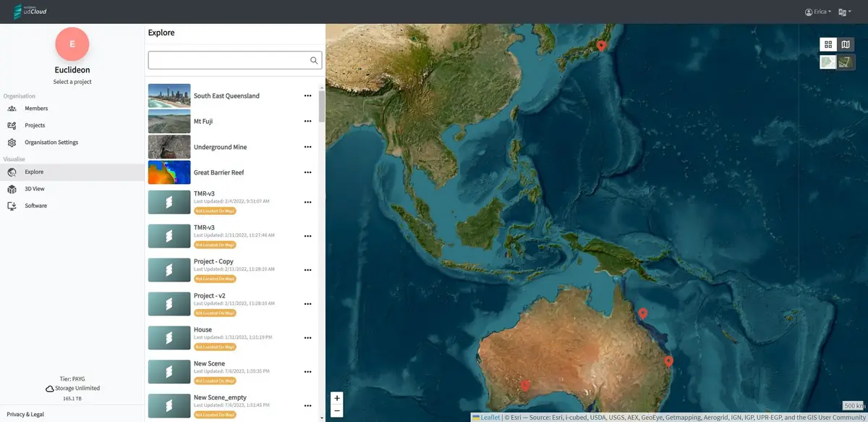The width and height of the screenshot is (868, 422).
Task: Click the Explore globe icon
Action: point(12,172)
